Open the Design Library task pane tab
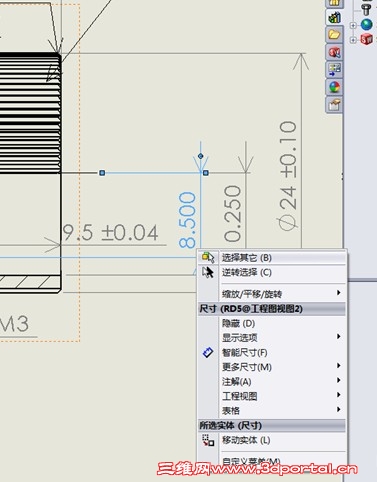 click(334, 17)
